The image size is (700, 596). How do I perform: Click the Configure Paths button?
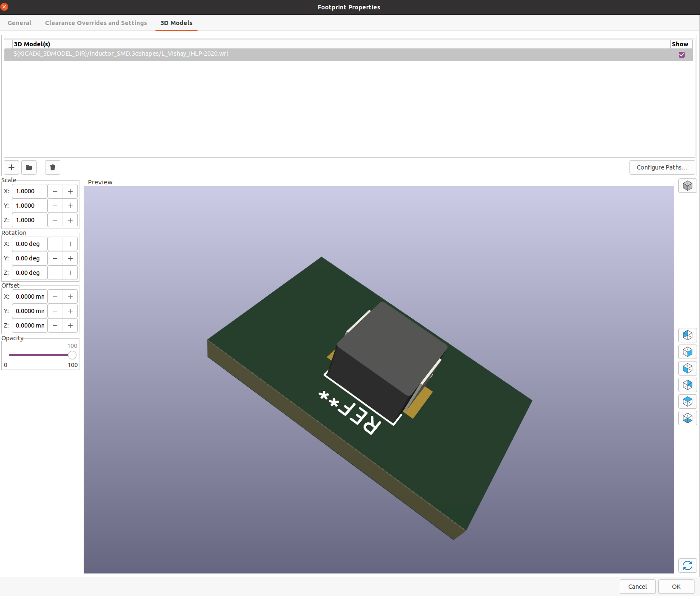[x=662, y=167]
